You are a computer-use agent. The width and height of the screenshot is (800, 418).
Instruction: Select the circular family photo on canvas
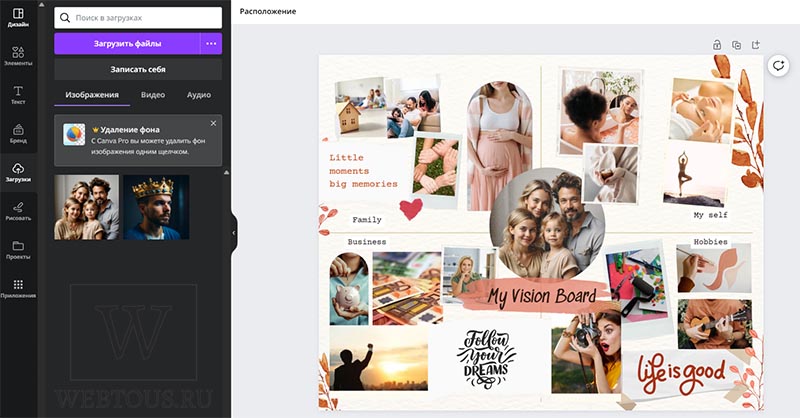(x=547, y=225)
